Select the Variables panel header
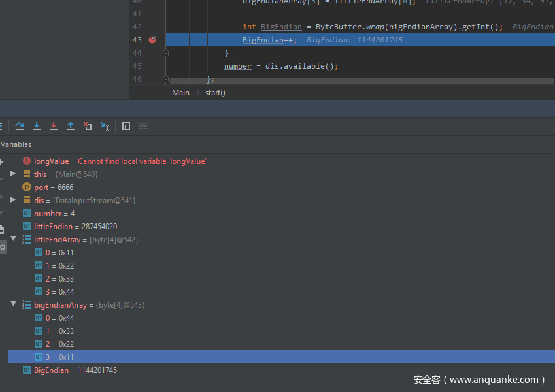Viewport: 555px width, 392px height. click(x=16, y=144)
